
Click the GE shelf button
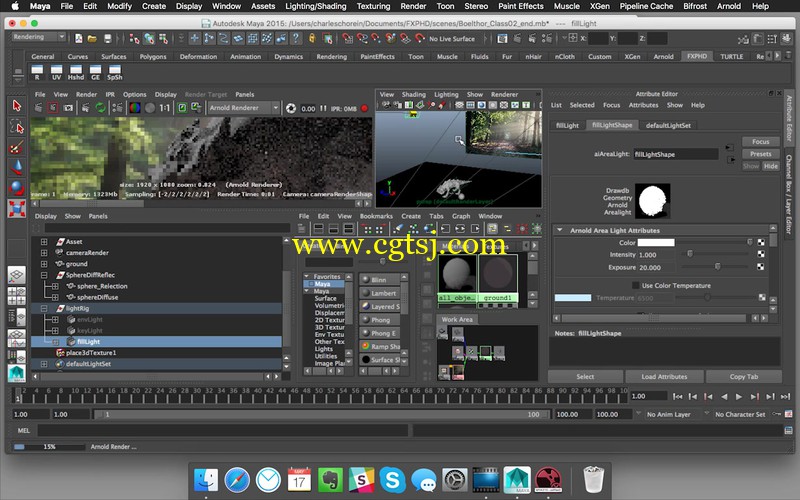[x=95, y=72]
